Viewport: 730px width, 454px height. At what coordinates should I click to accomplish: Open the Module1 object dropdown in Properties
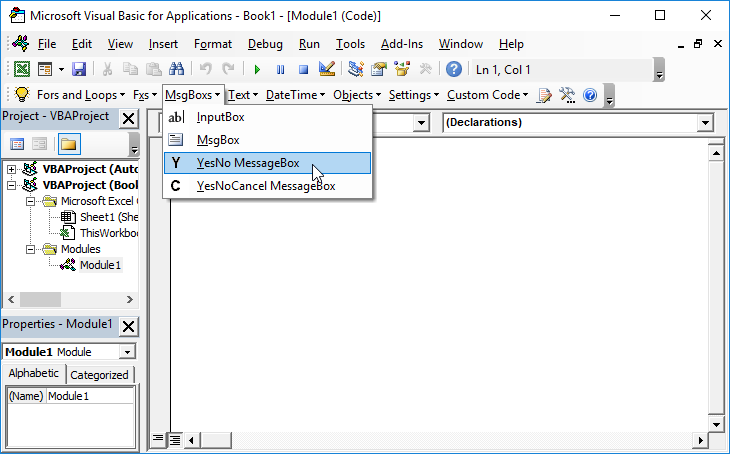click(126, 352)
